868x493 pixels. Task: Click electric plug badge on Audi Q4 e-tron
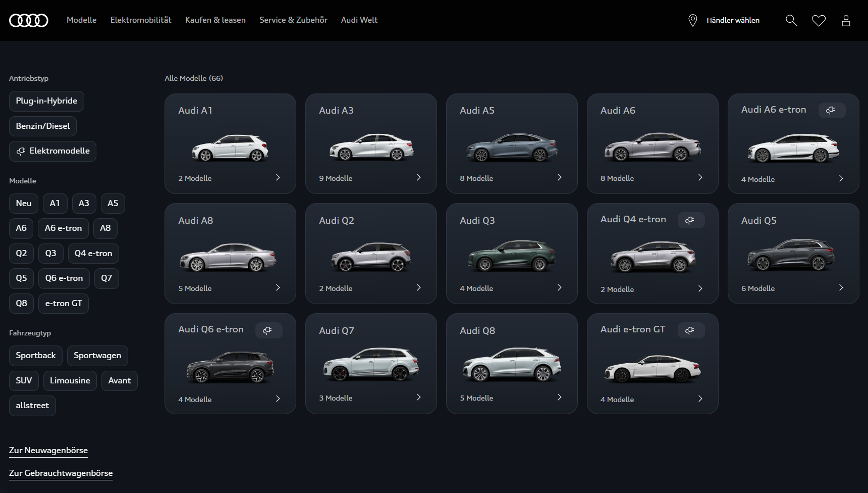point(690,220)
